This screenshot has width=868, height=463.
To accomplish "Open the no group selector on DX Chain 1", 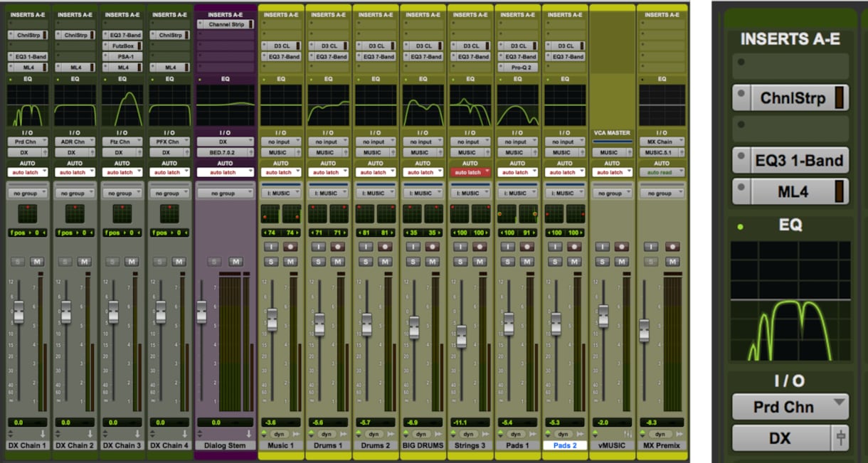I will [28, 193].
